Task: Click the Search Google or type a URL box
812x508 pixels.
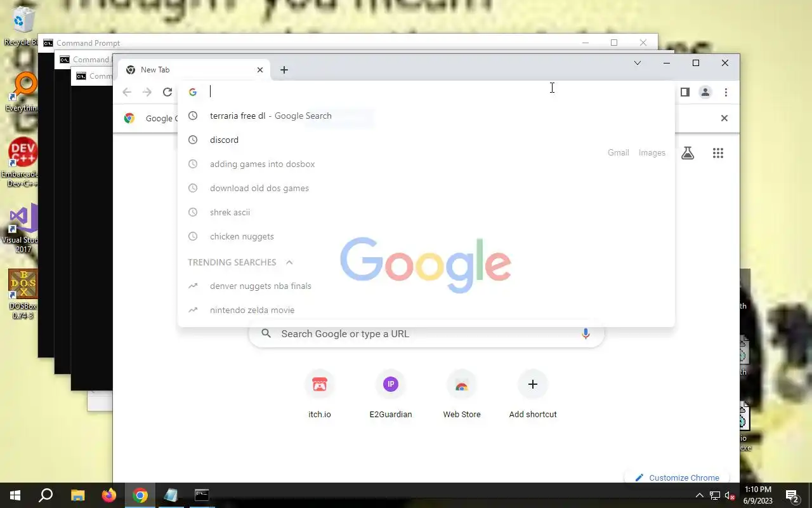Action: pyautogui.click(x=426, y=334)
